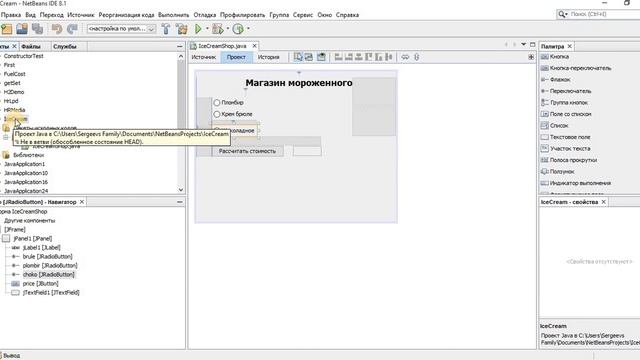
Task: Pick Группа кнопок in the Palette
Action: pyautogui.click(x=564, y=102)
